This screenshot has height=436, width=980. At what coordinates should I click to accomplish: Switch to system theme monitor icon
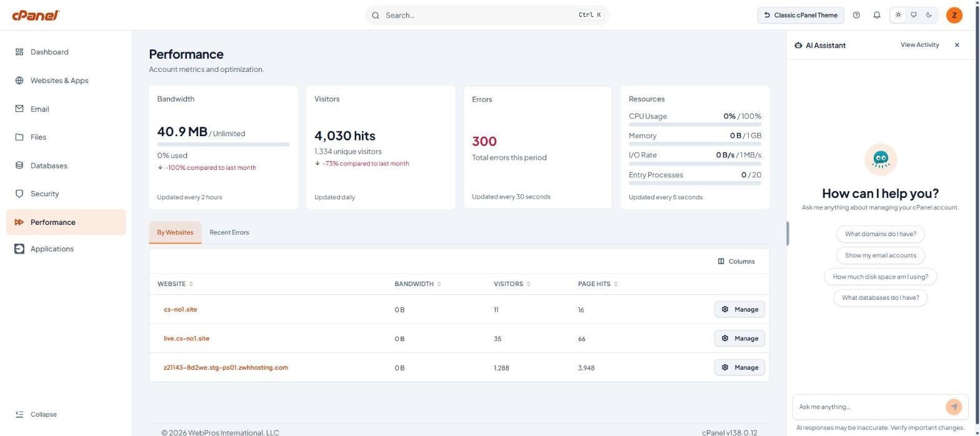point(914,15)
